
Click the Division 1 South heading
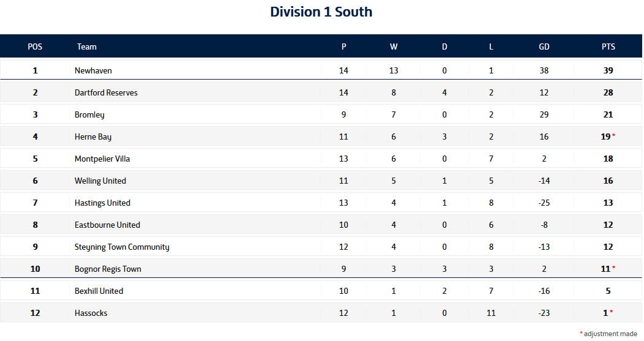tap(321, 12)
